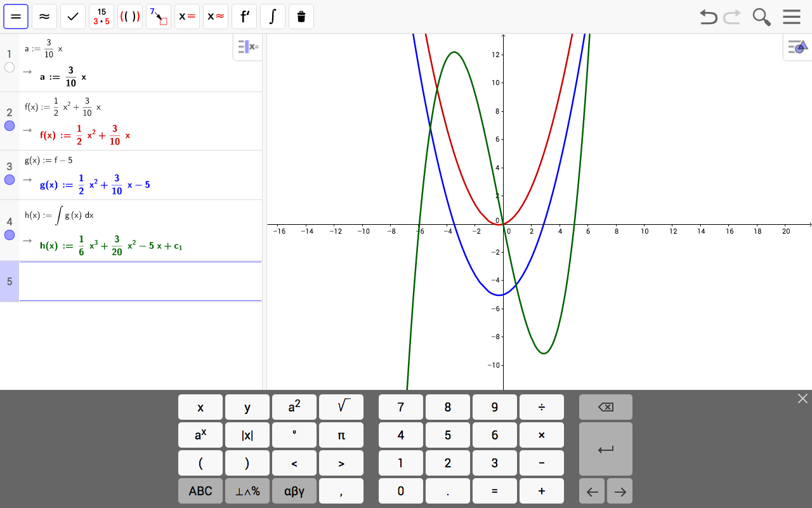Screen dimensions: 812x508
Task: Click the Undo arrow
Action: (x=709, y=17)
